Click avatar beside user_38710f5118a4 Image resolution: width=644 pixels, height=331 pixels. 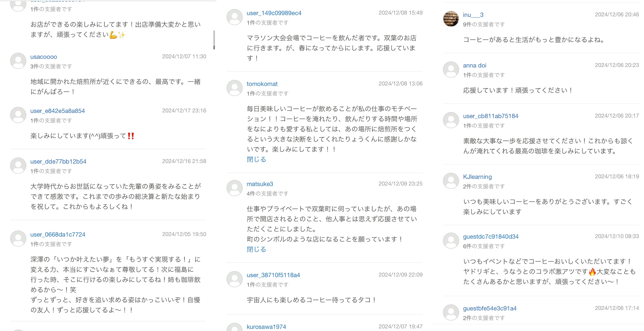pyautogui.click(x=234, y=279)
